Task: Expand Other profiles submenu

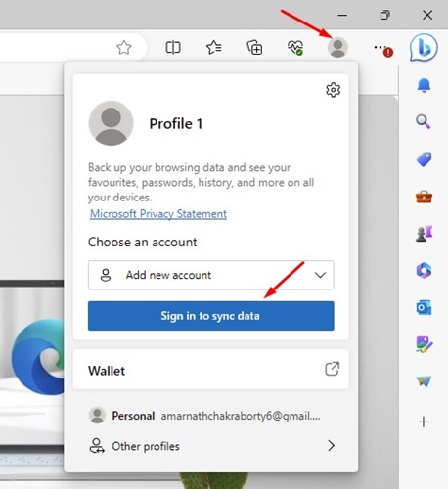Action: click(x=211, y=446)
